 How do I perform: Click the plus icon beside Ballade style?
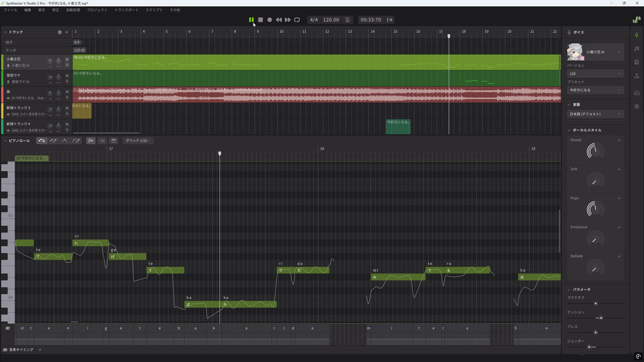click(x=619, y=257)
